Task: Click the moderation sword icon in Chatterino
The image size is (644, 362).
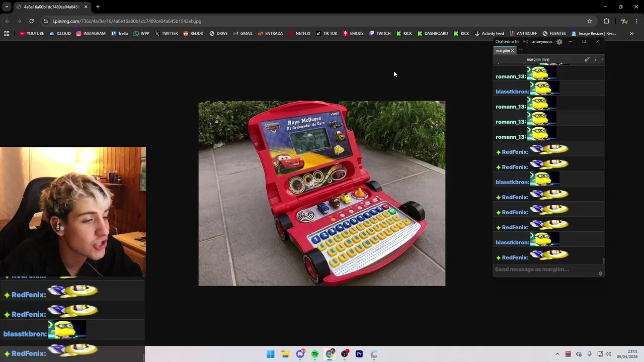Action: 587,59
